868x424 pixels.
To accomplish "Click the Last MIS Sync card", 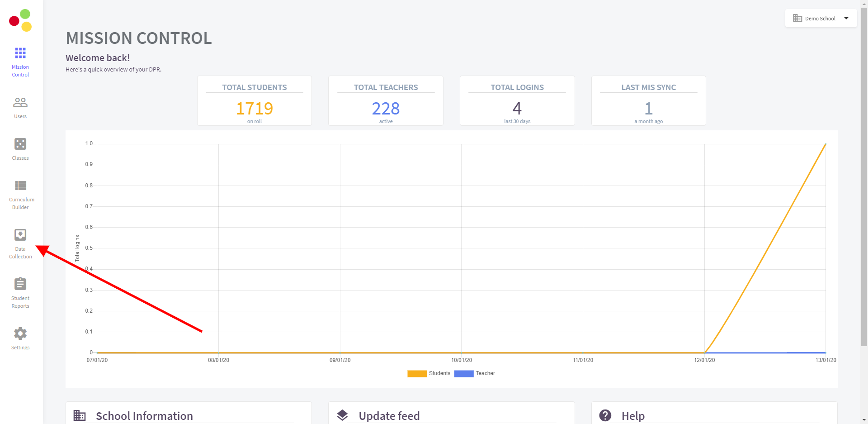I will tap(648, 101).
